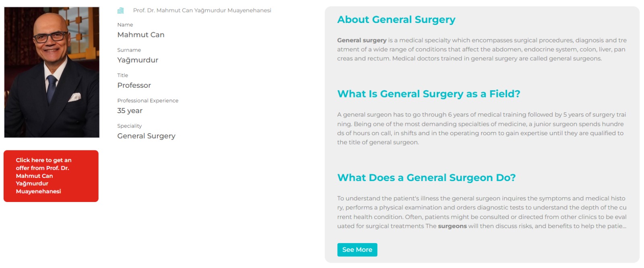Open the Prof. Dr. Mahmut Can Yağmurdur Muayenehanesi link

pyautogui.click(x=202, y=10)
